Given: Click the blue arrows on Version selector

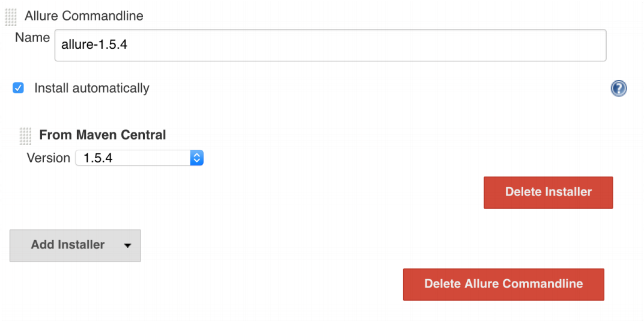Looking at the screenshot, I should pos(196,158).
